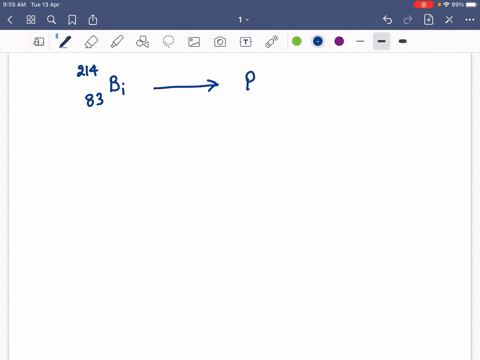Choose the blue pen color
The height and width of the screenshot is (360, 480).
tap(318, 41)
